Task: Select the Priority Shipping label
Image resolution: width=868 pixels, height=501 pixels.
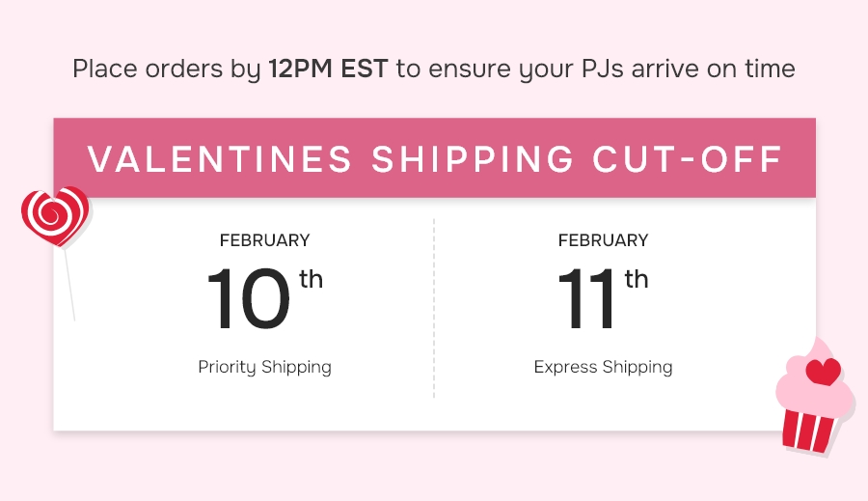Action: pos(264,367)
